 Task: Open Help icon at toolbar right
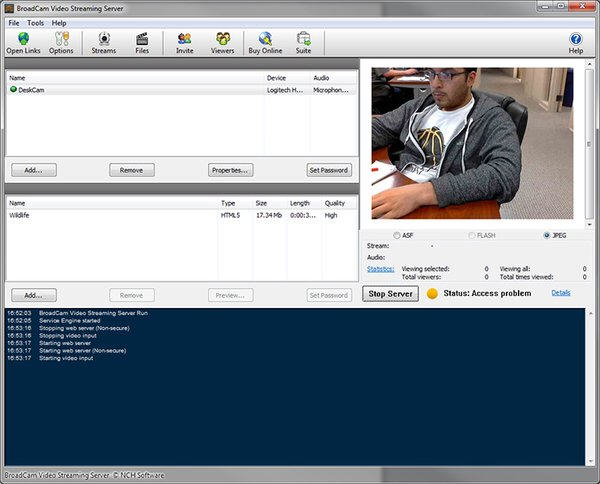[576, 39]
